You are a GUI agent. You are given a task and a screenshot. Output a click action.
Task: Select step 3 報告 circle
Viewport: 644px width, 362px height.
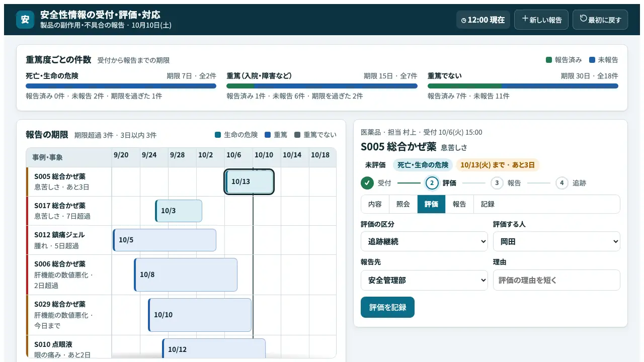coord(497,183)
